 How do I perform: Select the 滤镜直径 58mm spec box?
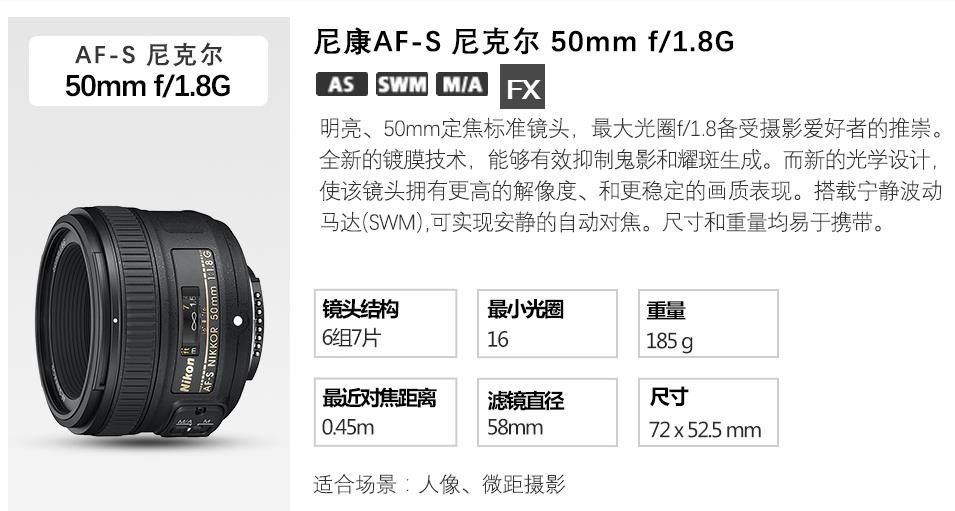pos(548,412)
